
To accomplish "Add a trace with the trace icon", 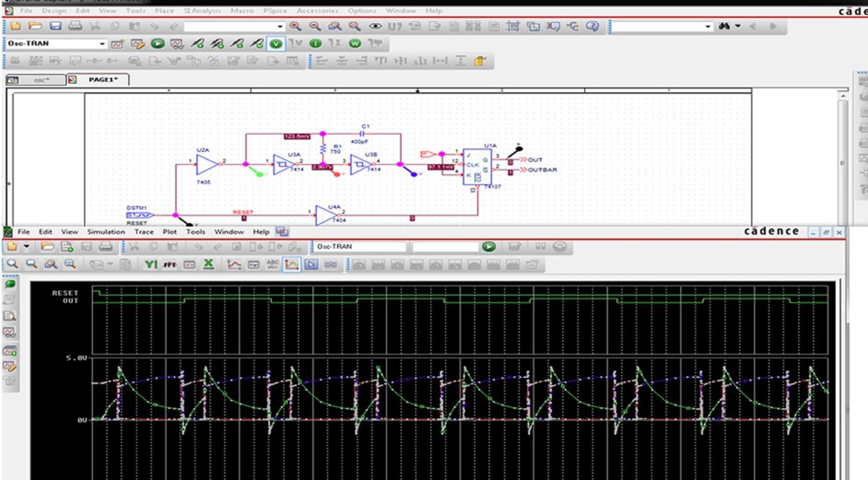I will 234,264.
